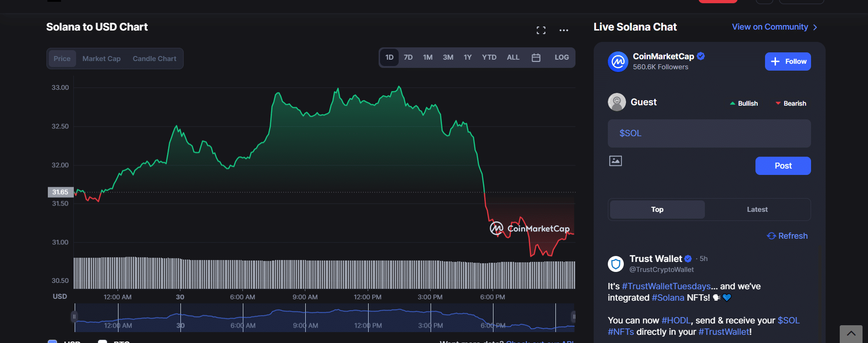Click left handle of range navigator
868x343 pixels.
point(74,317)
